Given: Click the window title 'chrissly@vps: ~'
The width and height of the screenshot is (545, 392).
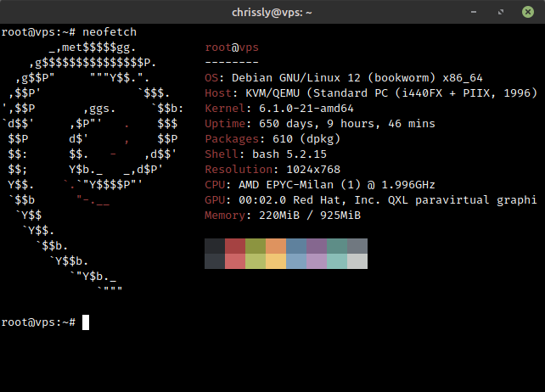Looking at the screenshot, I should point(272,13).
